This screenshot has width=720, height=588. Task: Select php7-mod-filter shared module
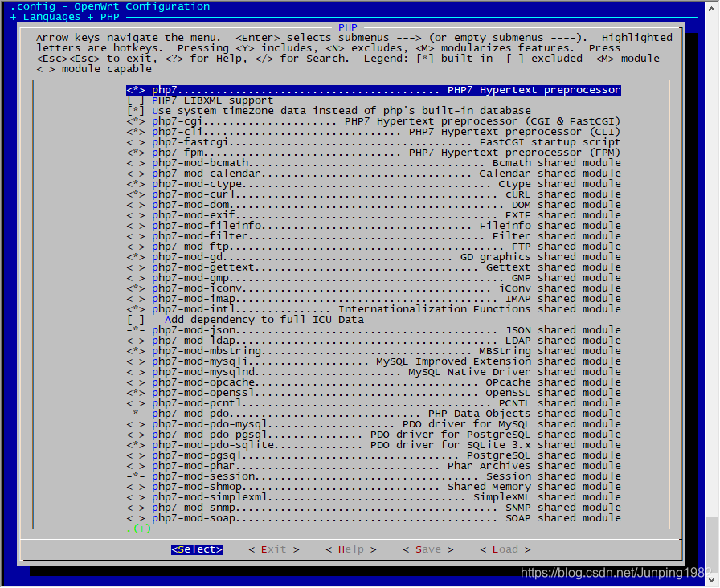click(x=374, y=236)
